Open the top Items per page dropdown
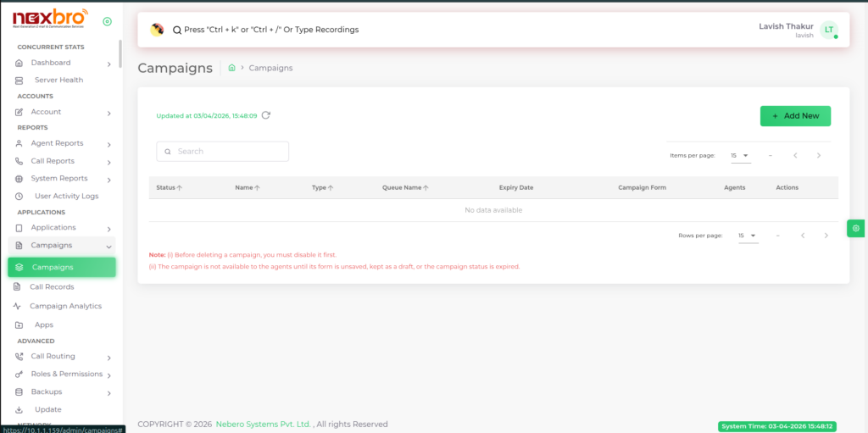 [x=740, y=156]
